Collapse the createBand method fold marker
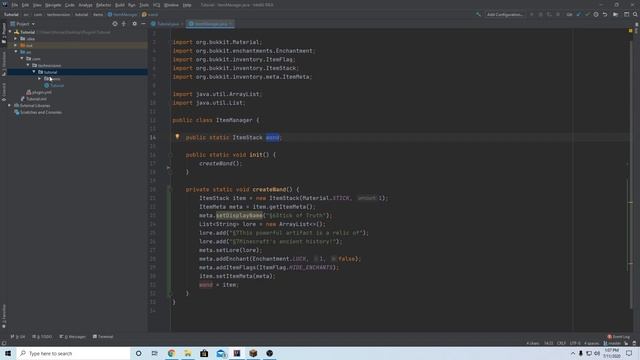Screen dimensions: 640x360 coord(171,189)
